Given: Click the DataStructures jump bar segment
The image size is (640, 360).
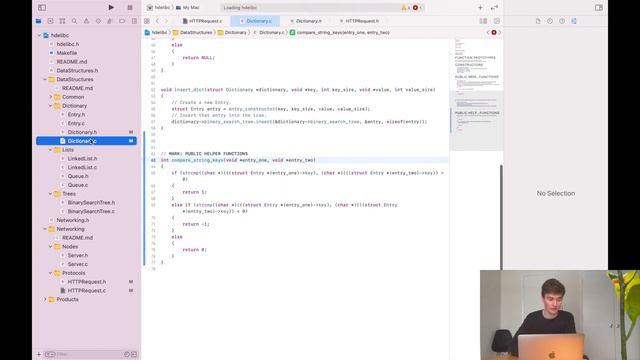Looking at the screenshot, I should coord(192,32).
